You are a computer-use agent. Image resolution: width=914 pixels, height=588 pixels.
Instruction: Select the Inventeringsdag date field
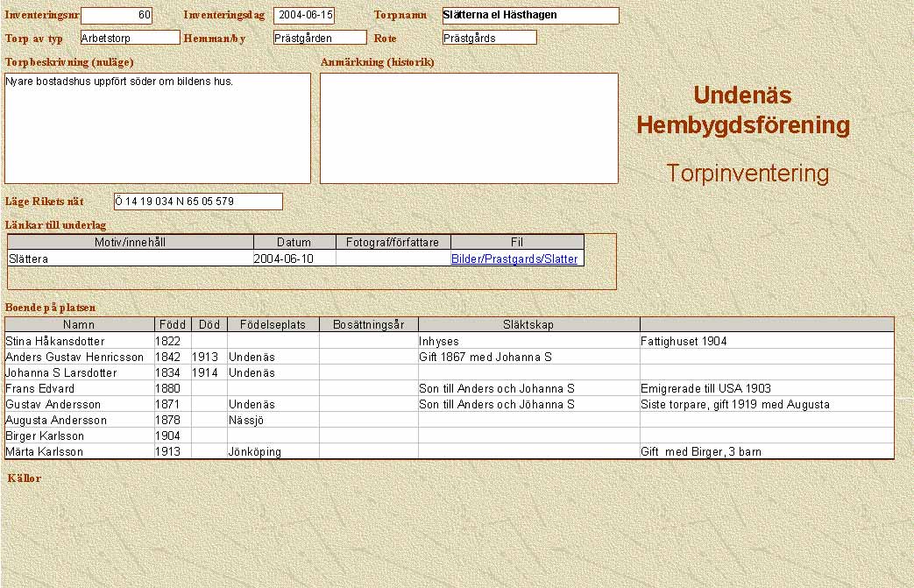[x=303, y=15]
